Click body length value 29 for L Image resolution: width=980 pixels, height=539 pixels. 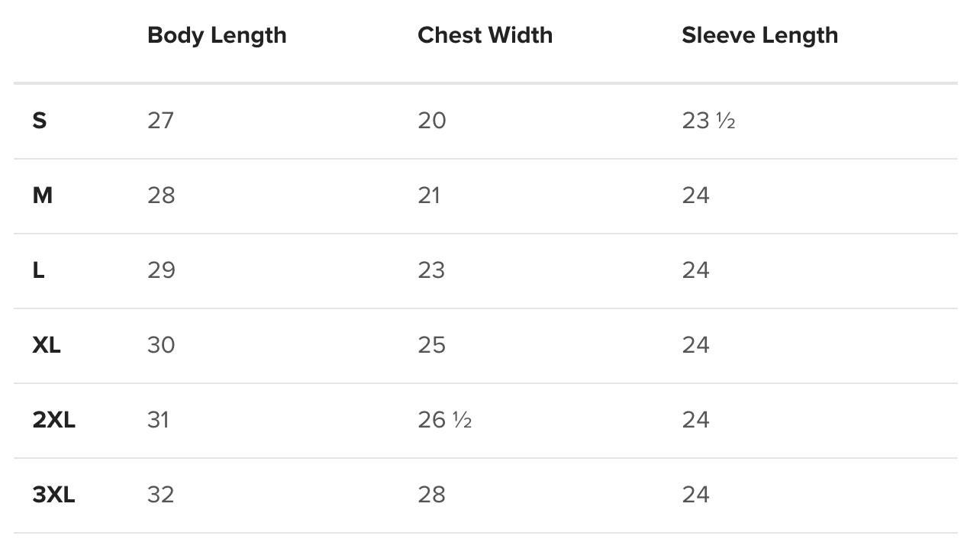pyautogui.click(x=161, y=270)
